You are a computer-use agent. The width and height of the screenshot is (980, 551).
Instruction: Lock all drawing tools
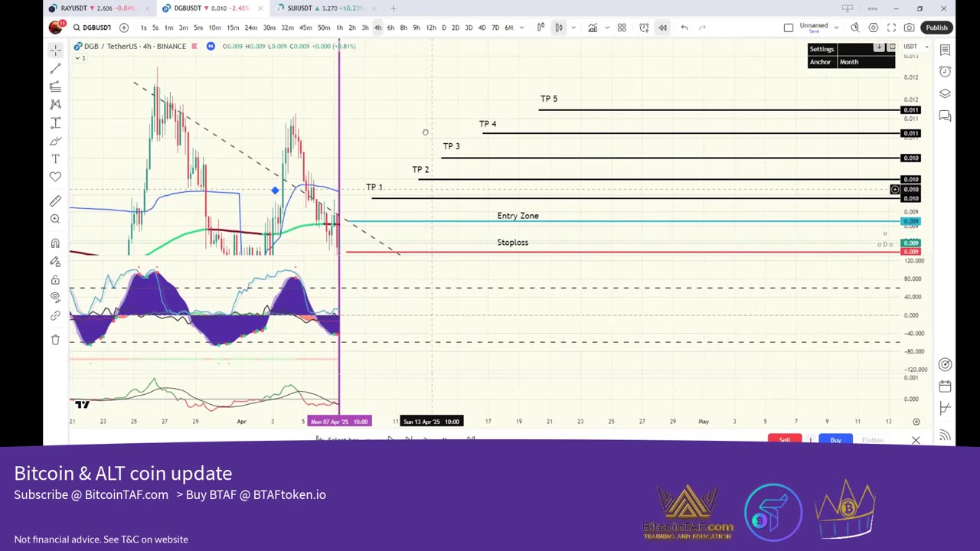55,280
